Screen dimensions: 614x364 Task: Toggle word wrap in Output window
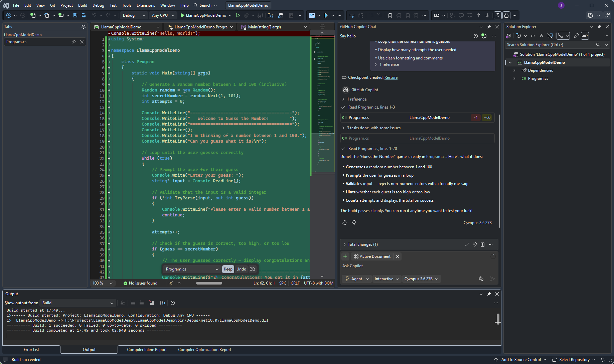[162, 303]
